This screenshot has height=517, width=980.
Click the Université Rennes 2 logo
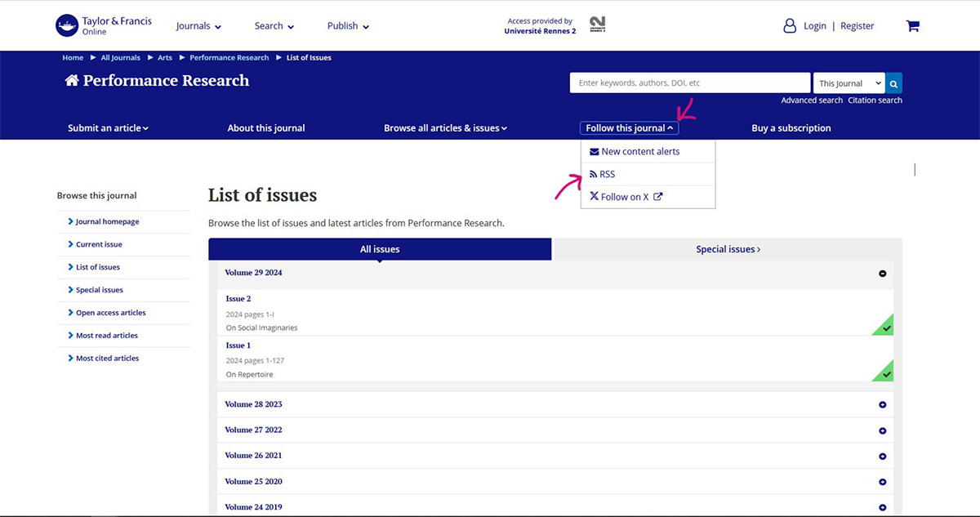tap(597, 25)
